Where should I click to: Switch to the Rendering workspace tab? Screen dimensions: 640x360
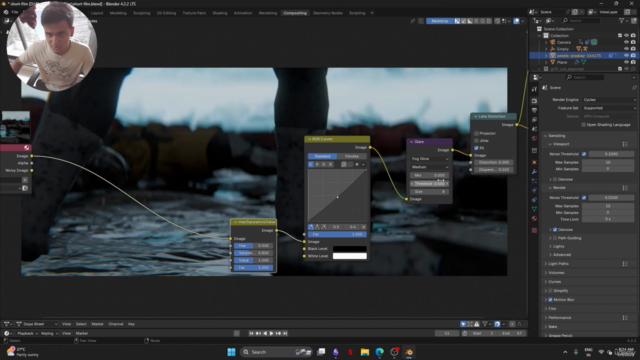click(268, 13)
